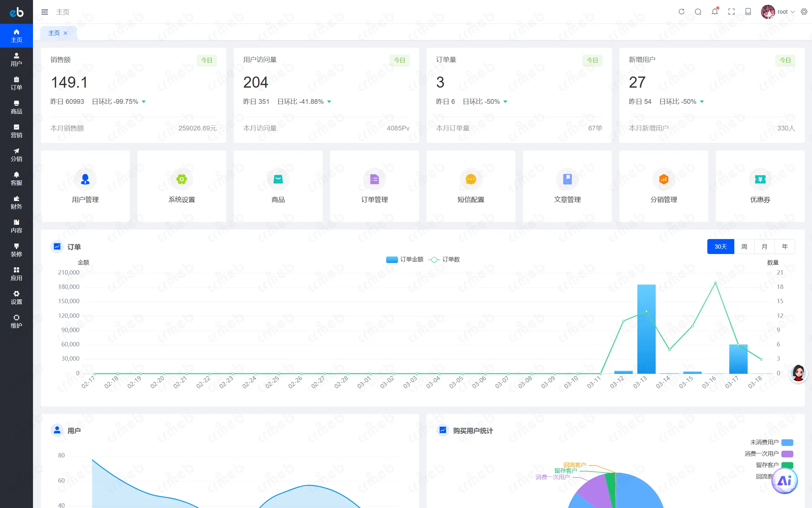Click the root user avatar
This screenshot has height=508, width=812.
tap(768, 12)
